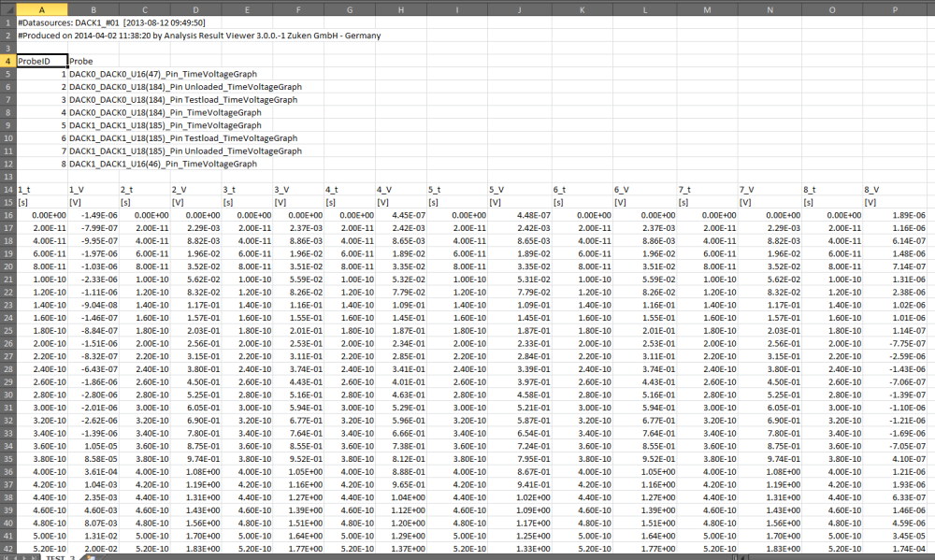Select the '2_t' column label cell
Screen dimensions: 935x560
(x=144, y=190)
